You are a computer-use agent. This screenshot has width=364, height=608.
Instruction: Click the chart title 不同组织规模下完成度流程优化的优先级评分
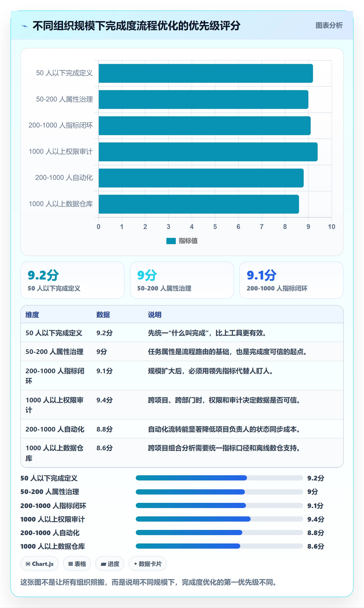(x=136, y=26)
